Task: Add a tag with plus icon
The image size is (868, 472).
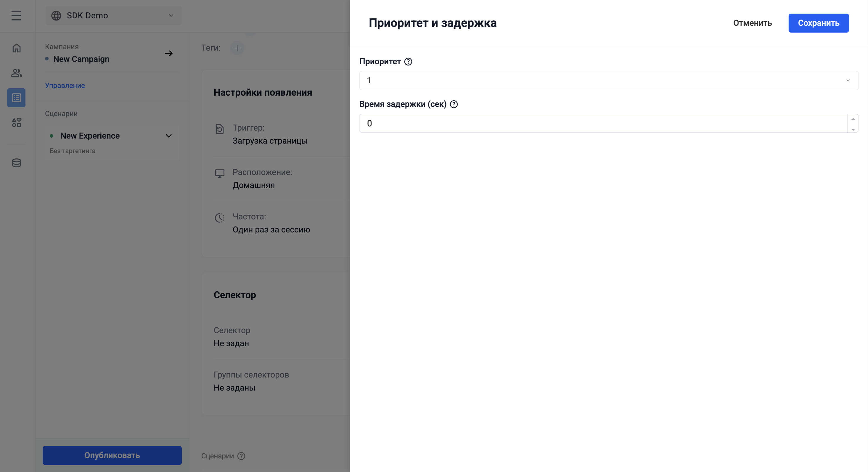Action: pyautogui.click(x=237, y=48)
